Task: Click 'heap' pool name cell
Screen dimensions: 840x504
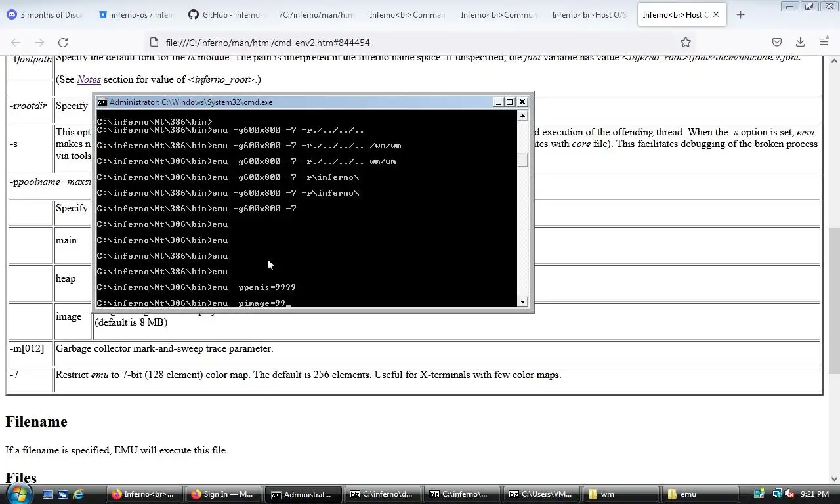Action: 73,283
